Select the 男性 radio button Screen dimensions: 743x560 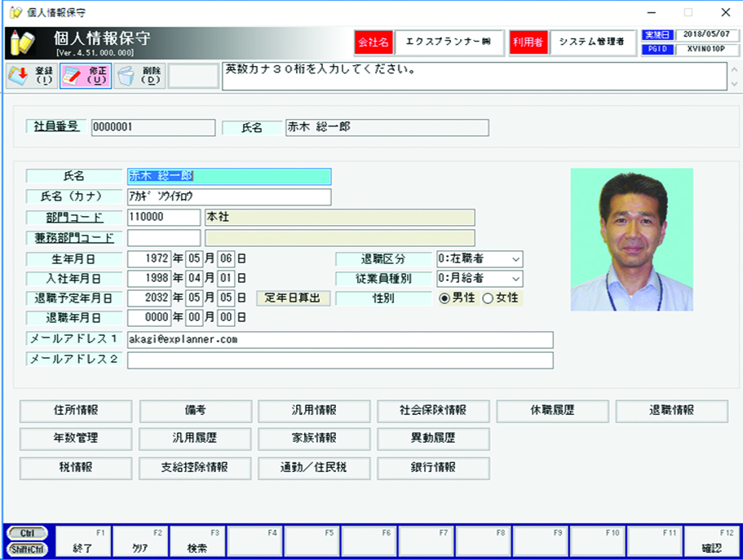[x=444, y=298]
